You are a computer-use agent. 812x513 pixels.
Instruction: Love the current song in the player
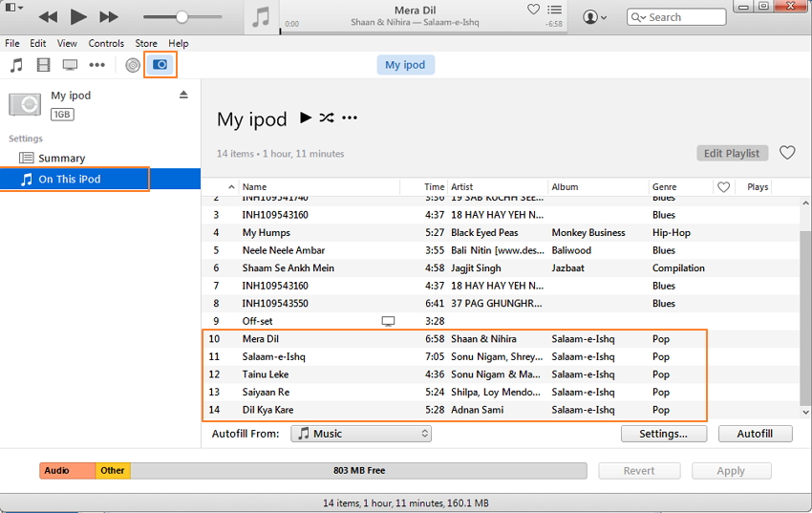(533, 10)
